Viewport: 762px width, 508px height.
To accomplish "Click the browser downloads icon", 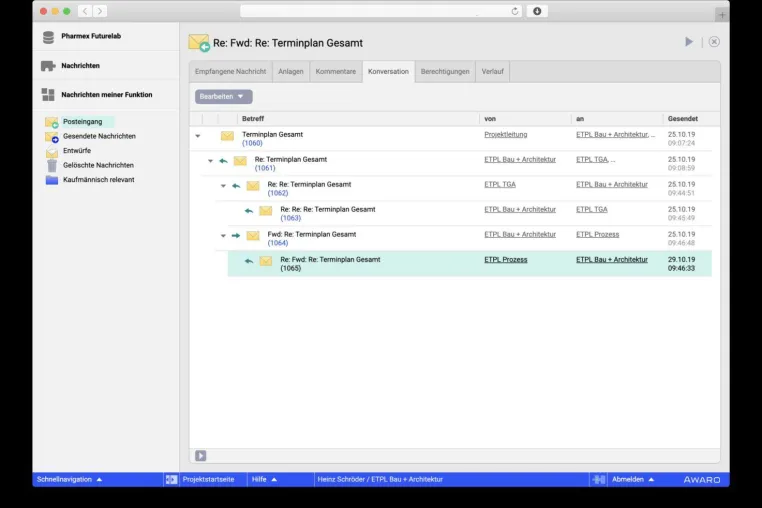I will (537, 11).
